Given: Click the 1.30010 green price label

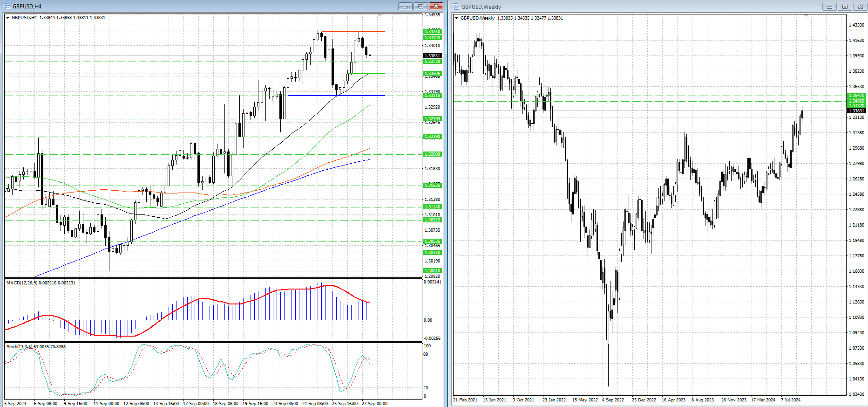Looking at the screenshot, I should (x=432, y=271).
